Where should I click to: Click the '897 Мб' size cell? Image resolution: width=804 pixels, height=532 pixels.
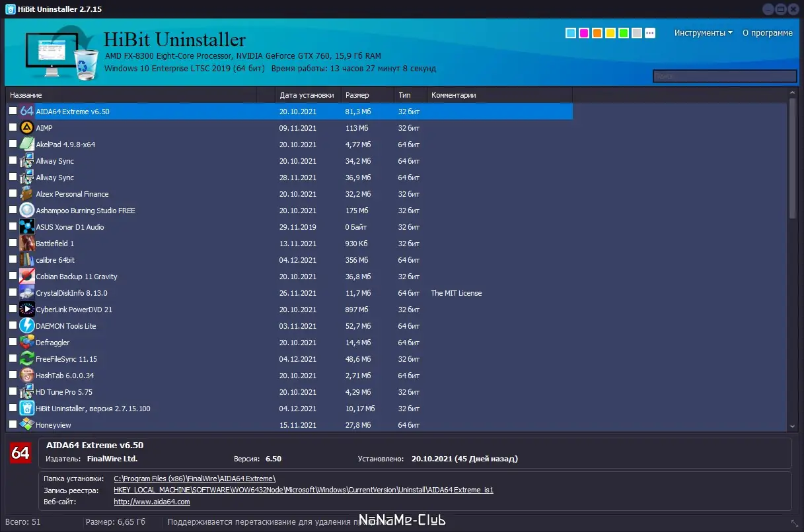[x=357, y=310]
